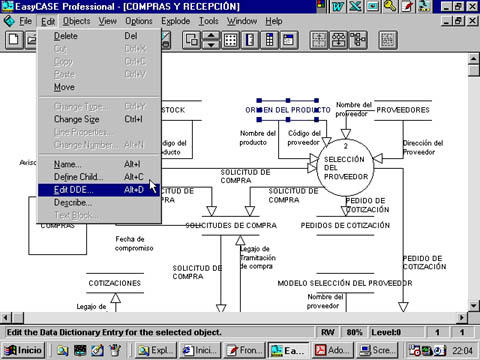480x360 pixels.
Task: Click the window-style toolbar icon
Action: click(289, 40)
